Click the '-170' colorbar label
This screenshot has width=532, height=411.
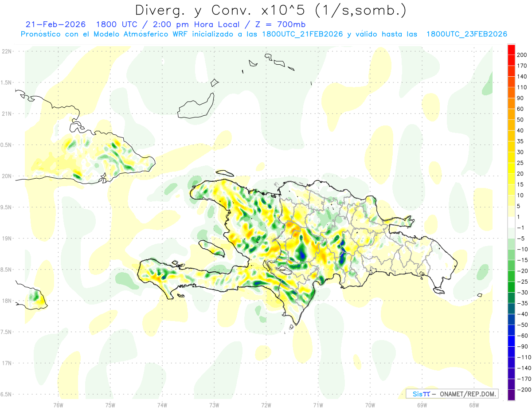pos(525,379)
